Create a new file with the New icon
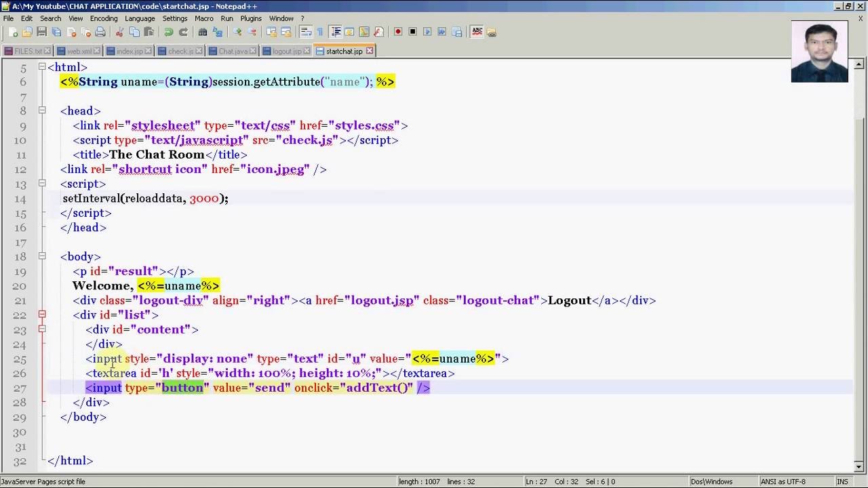 (14, 32)
